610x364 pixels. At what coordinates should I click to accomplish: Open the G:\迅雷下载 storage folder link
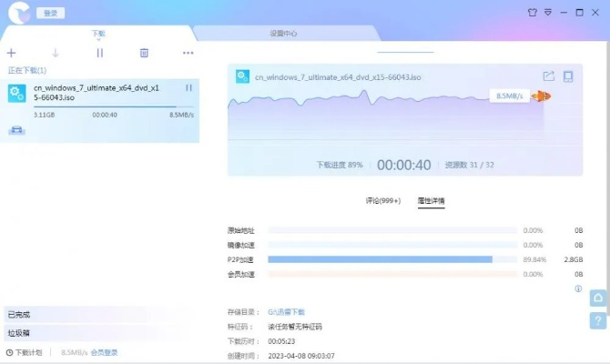pos(287,312)
